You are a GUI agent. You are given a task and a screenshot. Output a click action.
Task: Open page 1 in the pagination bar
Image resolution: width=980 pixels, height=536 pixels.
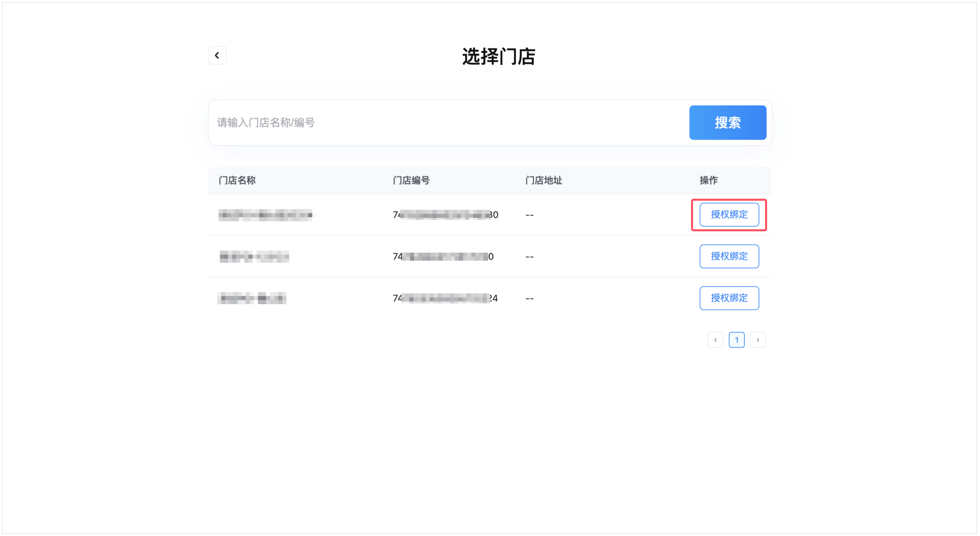737,340
